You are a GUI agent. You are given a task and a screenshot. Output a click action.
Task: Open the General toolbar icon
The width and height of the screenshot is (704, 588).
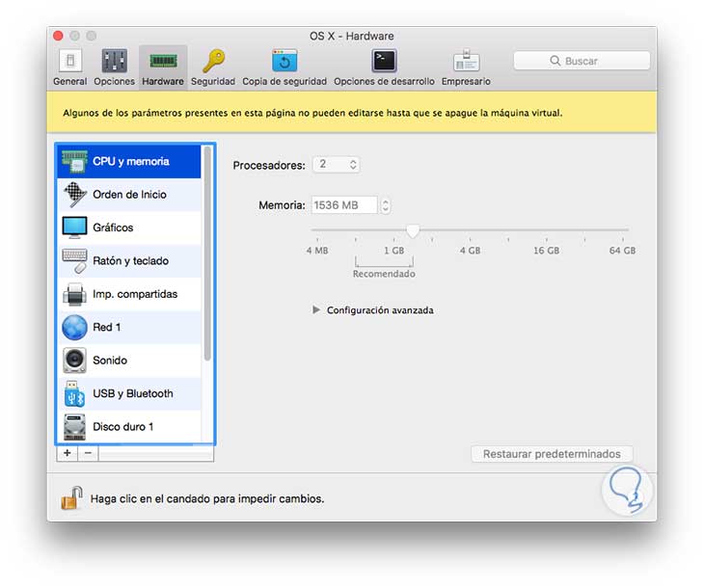tap(70, 61)
